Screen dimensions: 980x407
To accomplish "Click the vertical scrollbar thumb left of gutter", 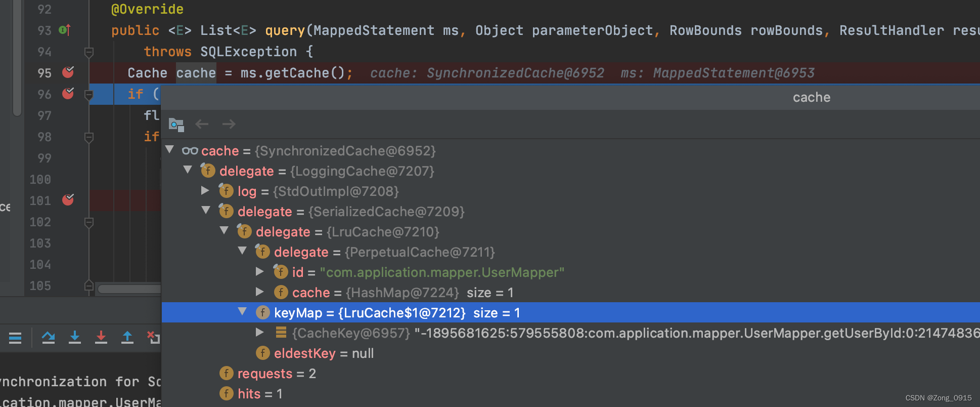I will 17,58.
